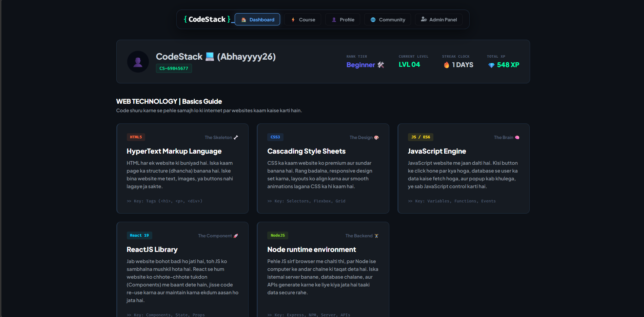Viewport: 644px width, 317px height.
Task: Click the Key: Express, NPM, Server, APIs line
Action: point(309,315)
